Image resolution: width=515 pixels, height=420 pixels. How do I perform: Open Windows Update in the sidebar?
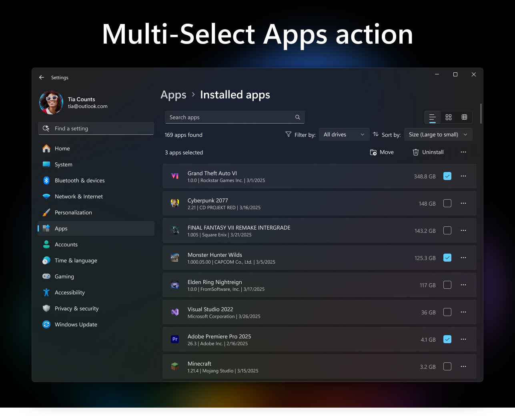76,324
